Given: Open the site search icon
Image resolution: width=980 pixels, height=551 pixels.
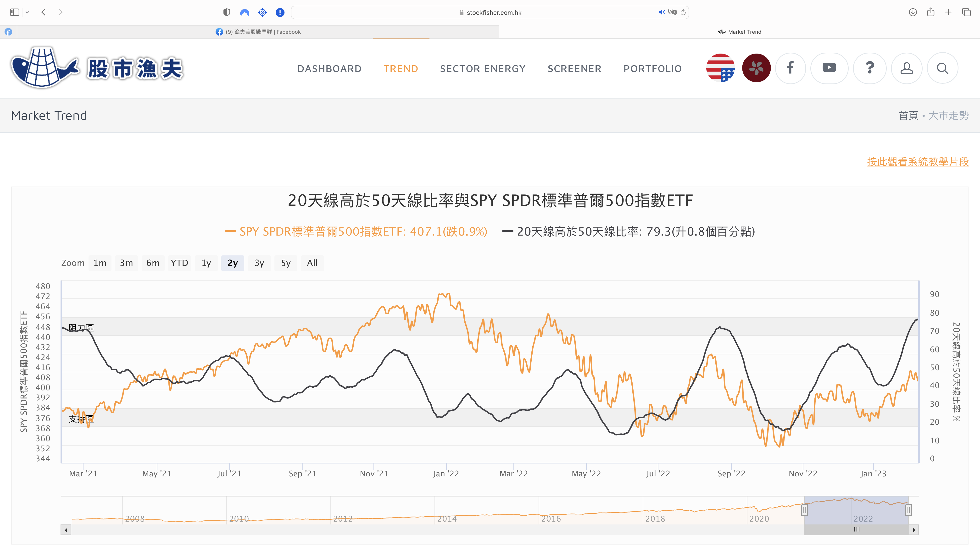Looking at the screenshot, I should click(942, 68).
